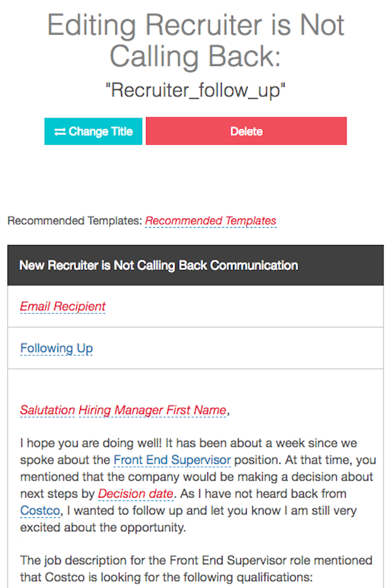The height and width of the screenshot is (588, 392).
Task: Select the Salutation placeholder
Action: click(48, 411)
